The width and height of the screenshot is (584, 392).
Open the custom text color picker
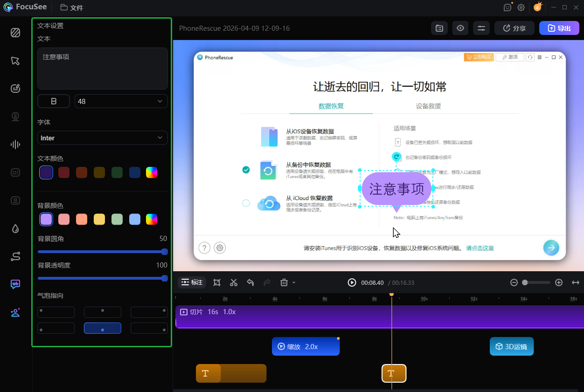[x=152, y=172]
